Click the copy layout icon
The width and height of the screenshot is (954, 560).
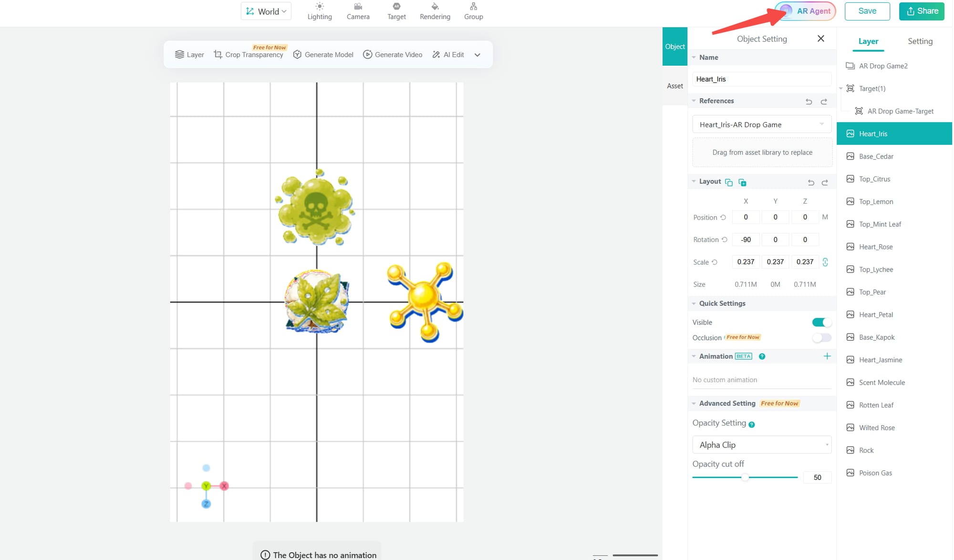(x=728, y=182)
